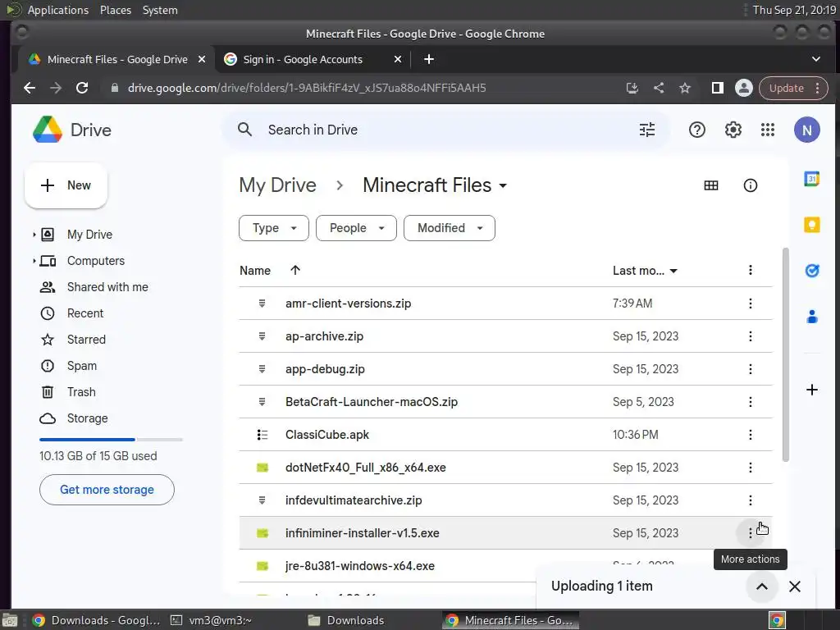
Task: Click Get more storage button
Action: point(107,490)
